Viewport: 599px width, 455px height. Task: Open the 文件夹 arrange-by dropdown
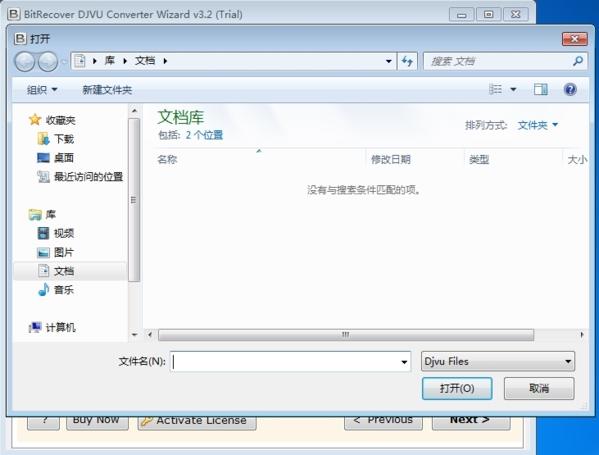(x=538, y=125)
